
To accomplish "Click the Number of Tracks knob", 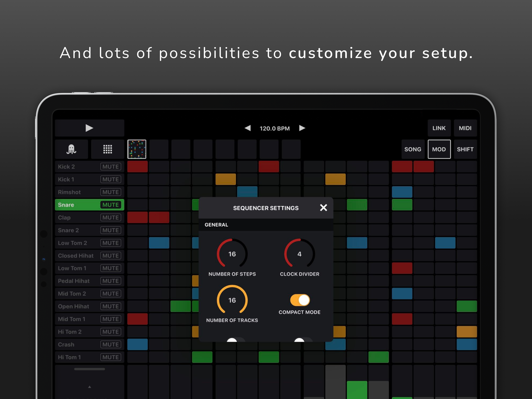I will pyautogui.click(x=232, y=300).
